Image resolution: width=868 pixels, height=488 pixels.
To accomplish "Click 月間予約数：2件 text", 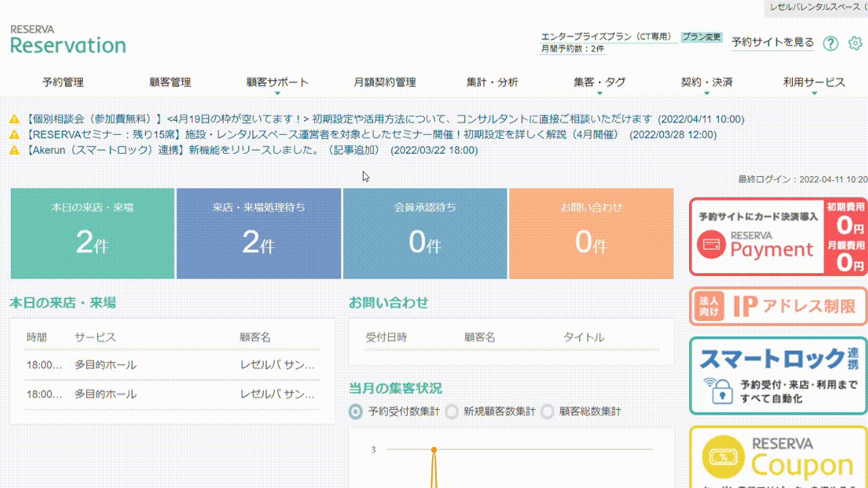I will point(572,49).
